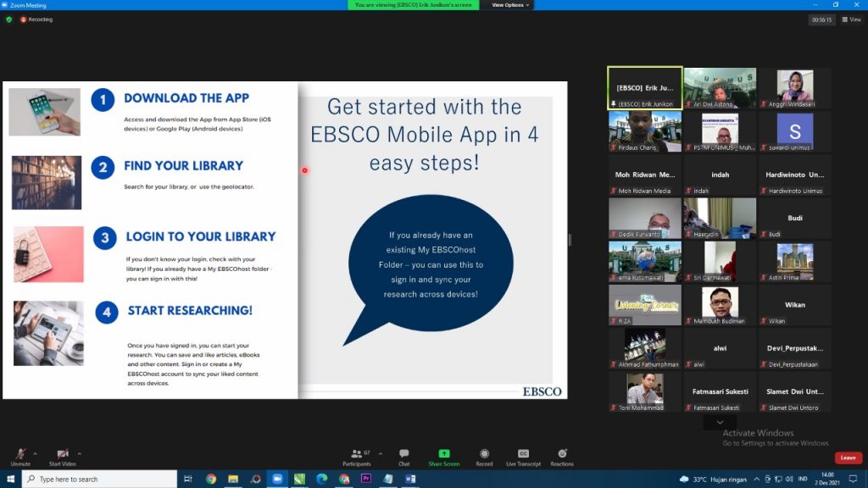This screenshot has width=868, height=488.
Task: Open Microsoft Word from the taskbar
Action: point(410,479)
